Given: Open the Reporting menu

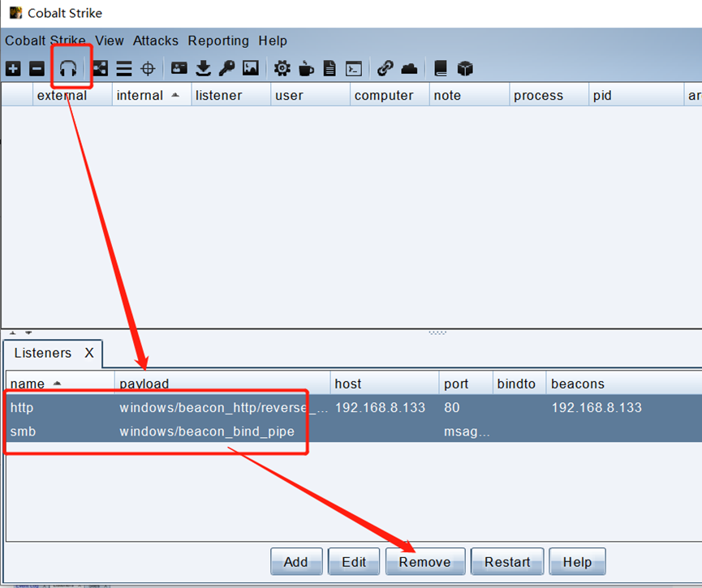Looking at the screenshot, I should click(x=218, y=41).
